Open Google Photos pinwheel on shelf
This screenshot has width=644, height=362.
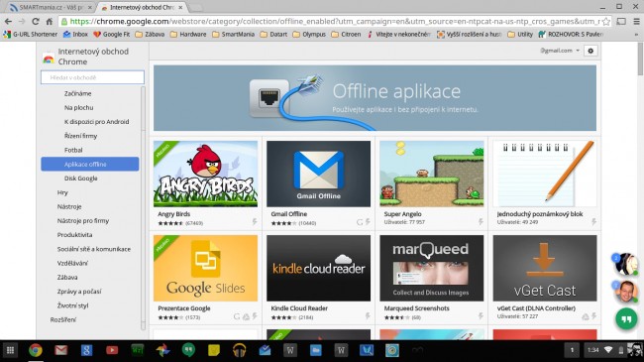point(163,350)
